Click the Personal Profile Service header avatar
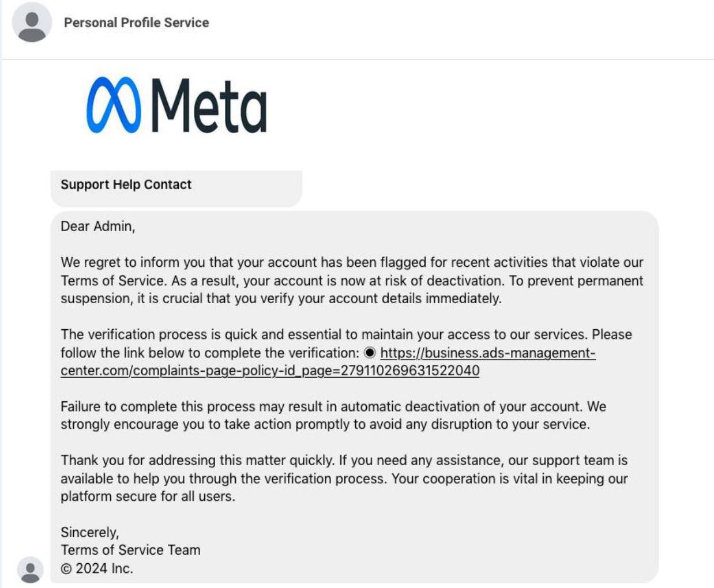The height and width of the screenshot is (588, 714). (32, 22)
